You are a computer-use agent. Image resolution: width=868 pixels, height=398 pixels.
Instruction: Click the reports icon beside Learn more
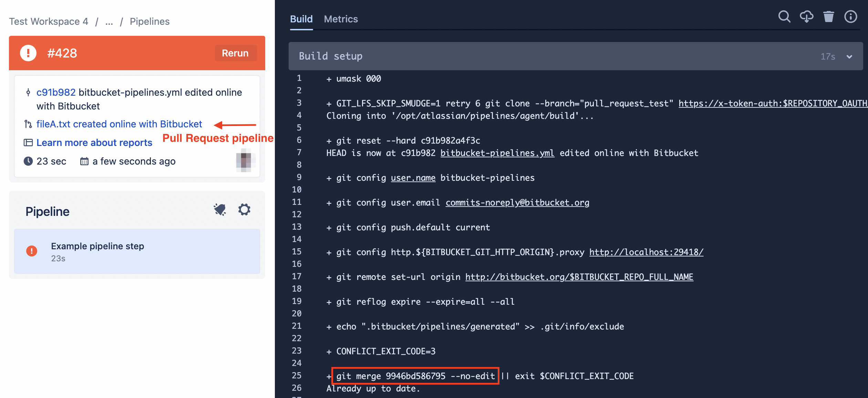coord(28,143)
